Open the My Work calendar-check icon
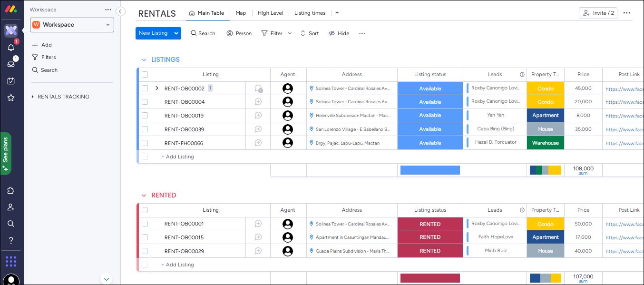The image size is (644, 285). (11, 81)
